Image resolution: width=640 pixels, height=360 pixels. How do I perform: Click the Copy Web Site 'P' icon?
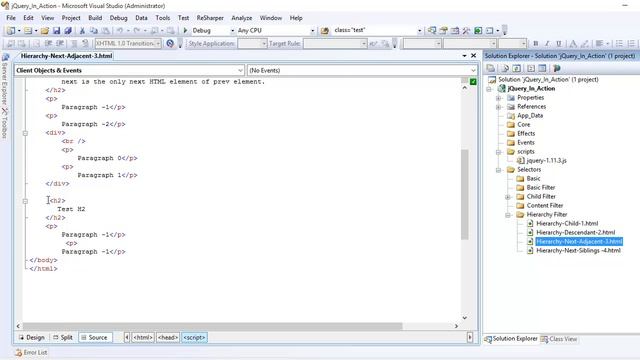coord(556,68)
